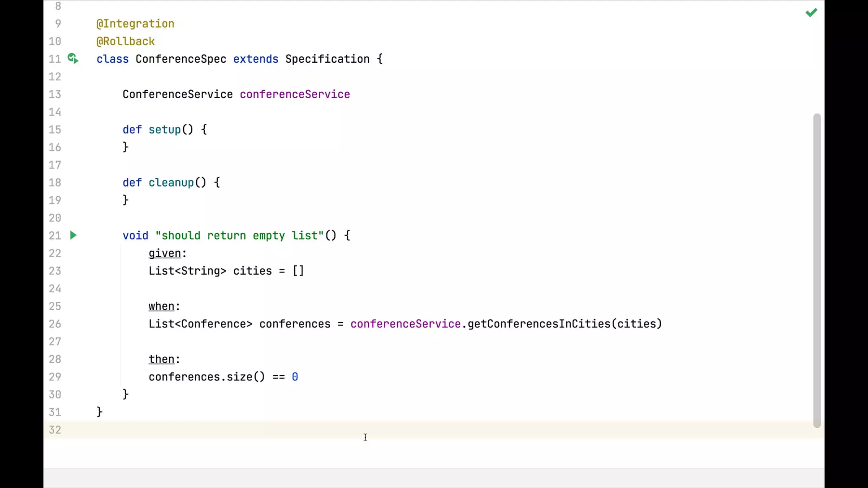Click the given: block label

(165, 253)
